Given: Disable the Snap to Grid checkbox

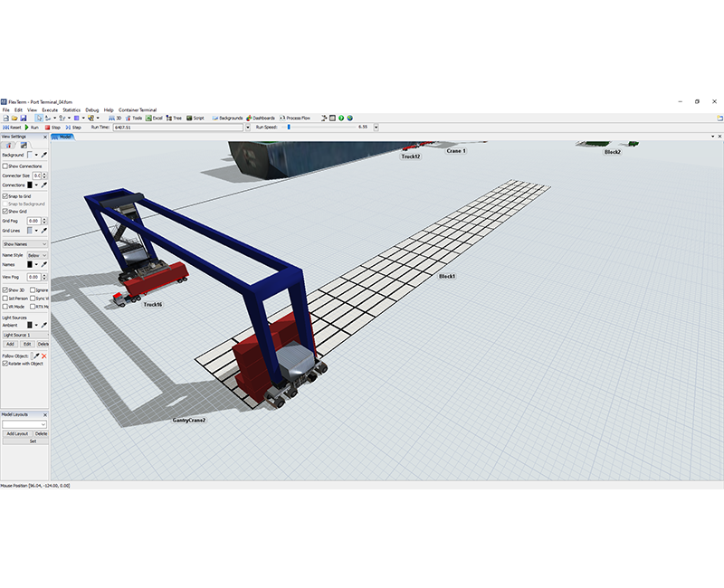Looking at the screenshot, I should pos(5,196).
